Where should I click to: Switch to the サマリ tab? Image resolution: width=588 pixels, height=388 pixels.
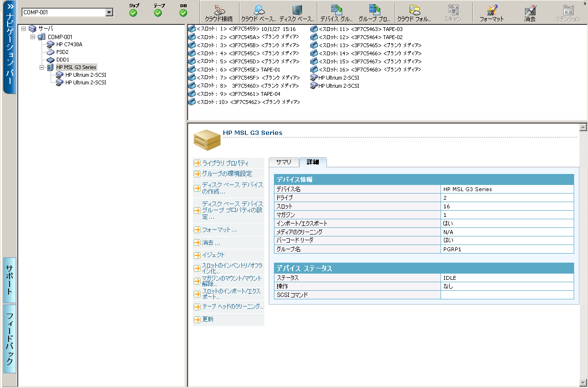pos(283,162)
